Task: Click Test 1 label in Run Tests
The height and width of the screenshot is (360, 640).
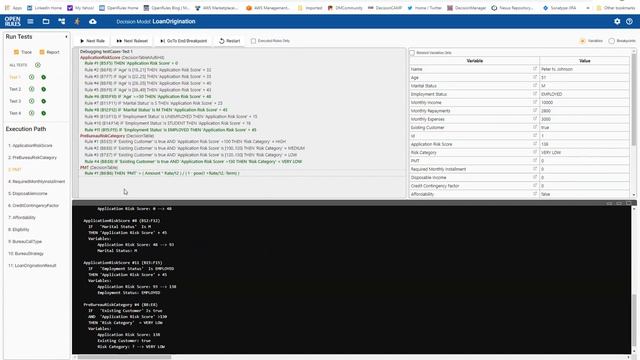Action: (15, 77)
